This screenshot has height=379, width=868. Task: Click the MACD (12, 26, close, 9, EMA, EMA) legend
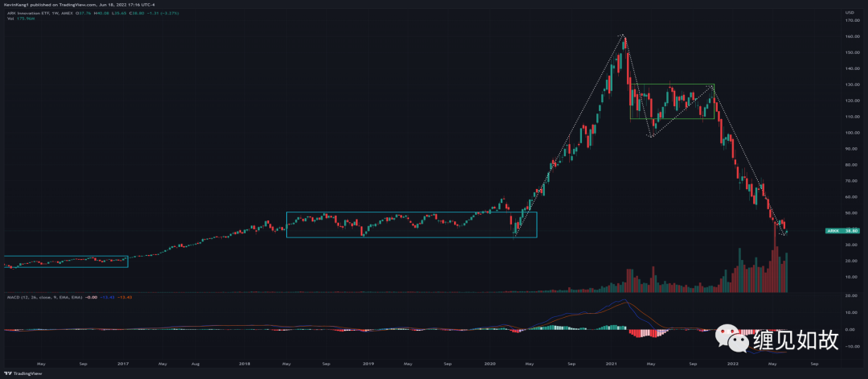[x=43, y=298]
